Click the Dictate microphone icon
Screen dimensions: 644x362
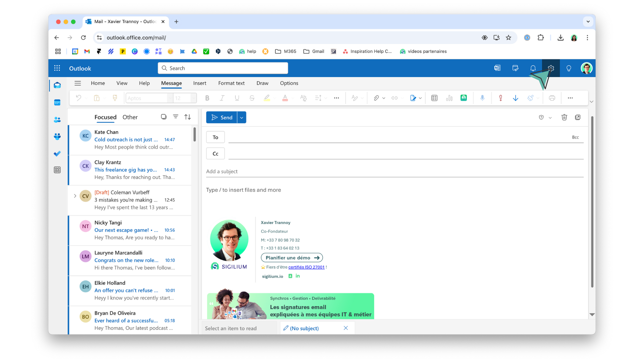[482, 98]
